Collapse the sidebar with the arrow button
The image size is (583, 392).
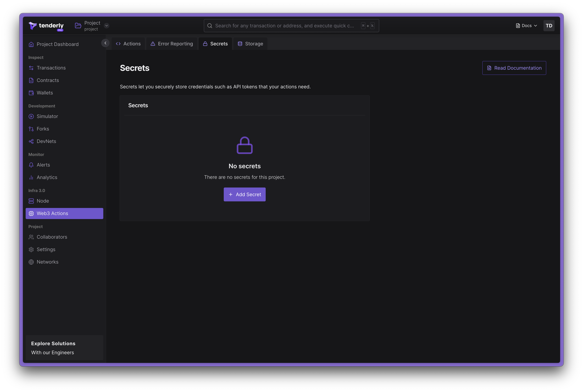click(105, 43)
